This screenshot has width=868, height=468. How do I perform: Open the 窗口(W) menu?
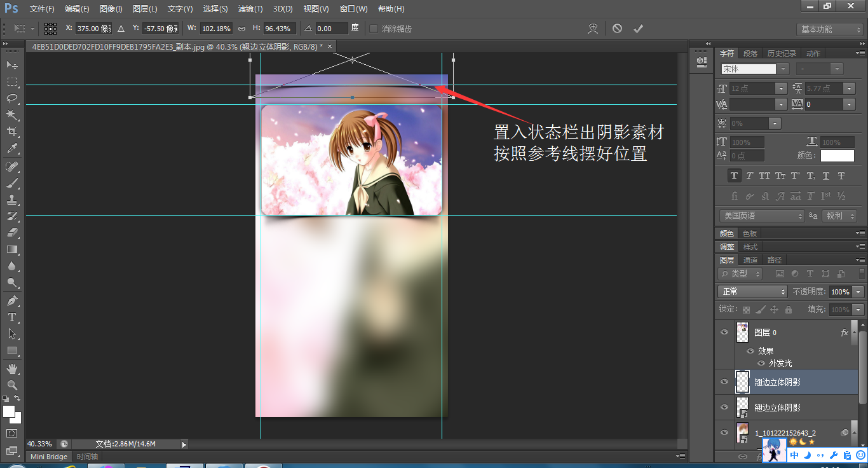point(353,9)
